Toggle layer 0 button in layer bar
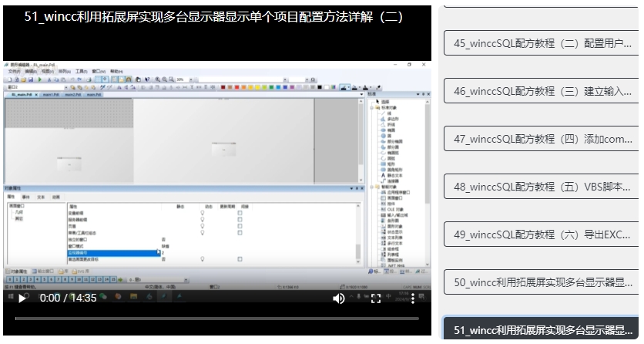The image size is (644, 344). [x=10, y=279]
